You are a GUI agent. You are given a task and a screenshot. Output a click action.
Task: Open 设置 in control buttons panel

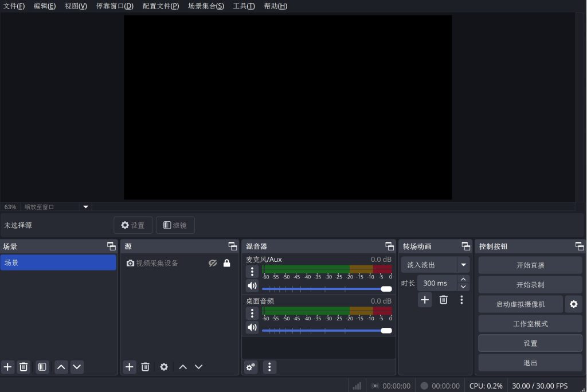[x=530, y=343]
